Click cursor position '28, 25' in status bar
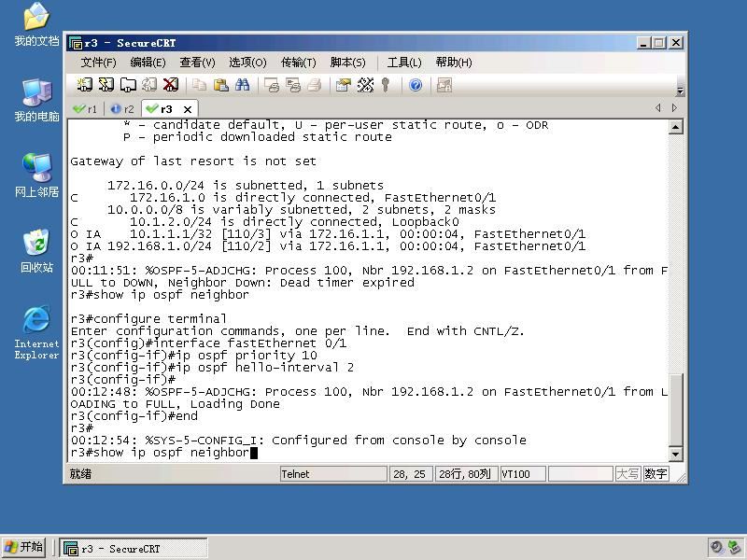747x560 pixels. 409,474
